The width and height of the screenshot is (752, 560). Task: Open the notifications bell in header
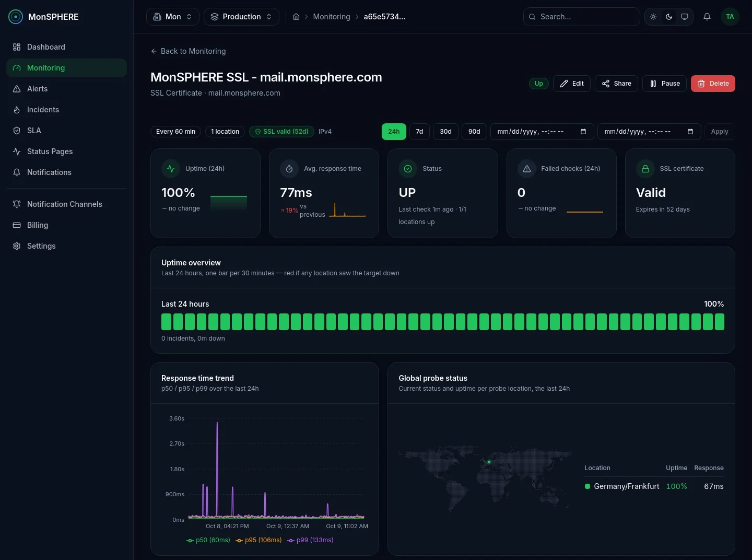707,17
